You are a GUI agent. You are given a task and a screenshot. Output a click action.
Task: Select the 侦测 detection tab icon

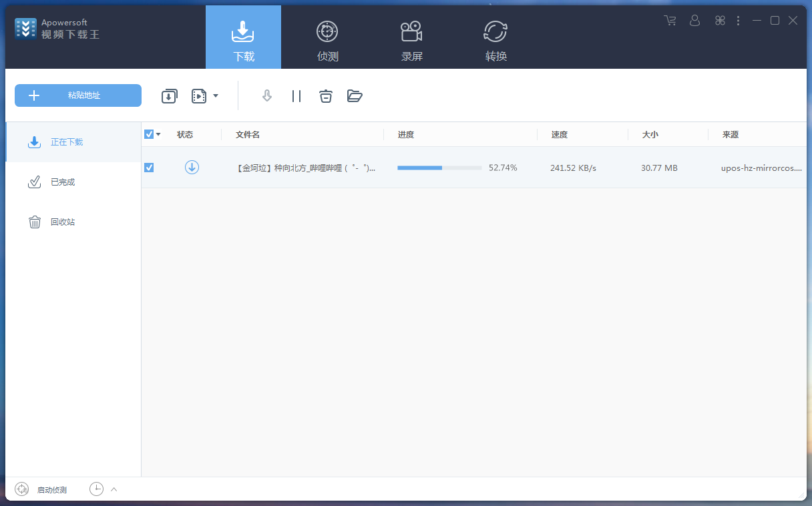327,31
